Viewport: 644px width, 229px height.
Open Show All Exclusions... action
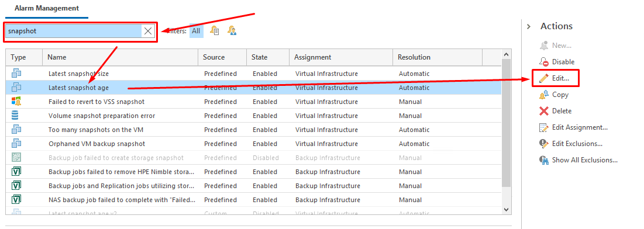(x=585, y=160)
